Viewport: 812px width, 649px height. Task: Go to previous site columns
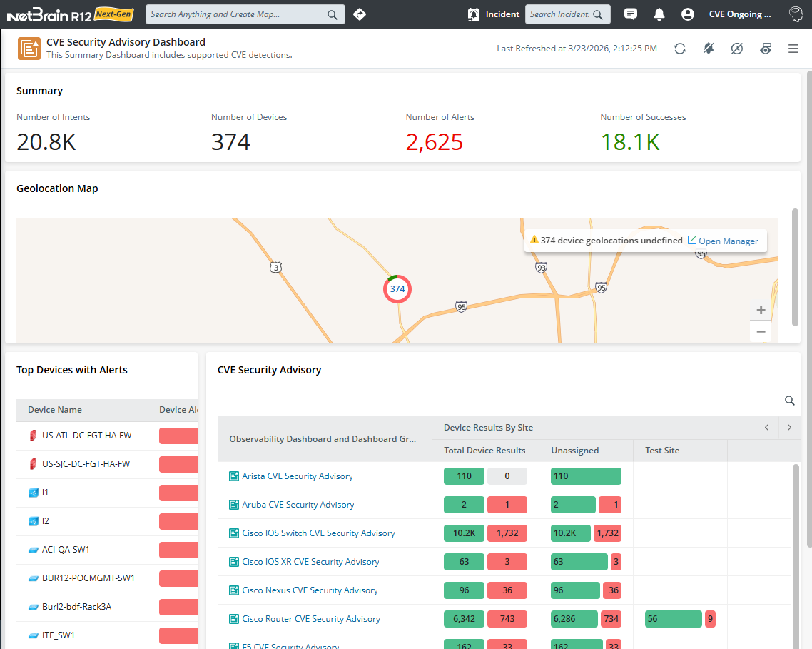pos(767,428)
